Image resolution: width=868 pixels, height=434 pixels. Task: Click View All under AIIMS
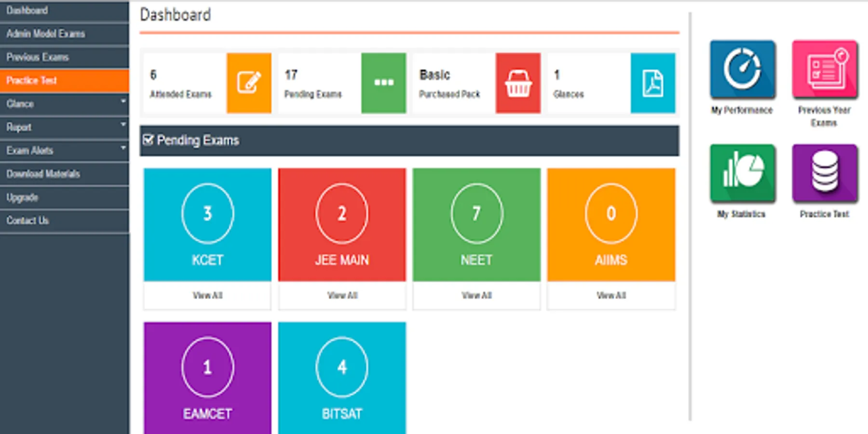[x=611, y=295]
